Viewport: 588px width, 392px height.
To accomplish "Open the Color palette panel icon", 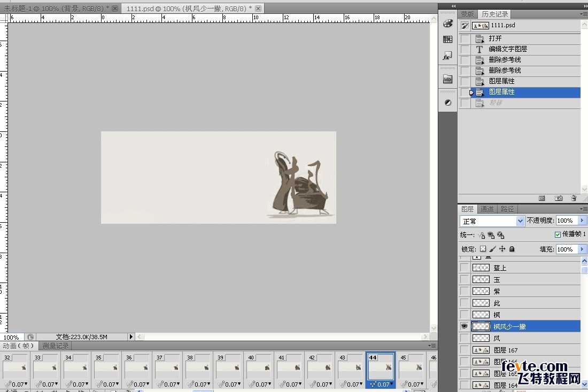I will (x=448, y=23).
